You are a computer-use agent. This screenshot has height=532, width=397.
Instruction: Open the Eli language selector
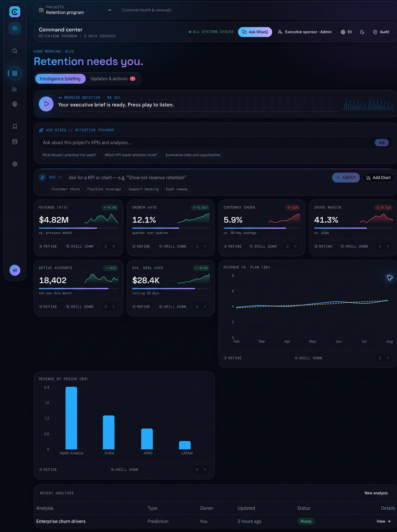346,32
